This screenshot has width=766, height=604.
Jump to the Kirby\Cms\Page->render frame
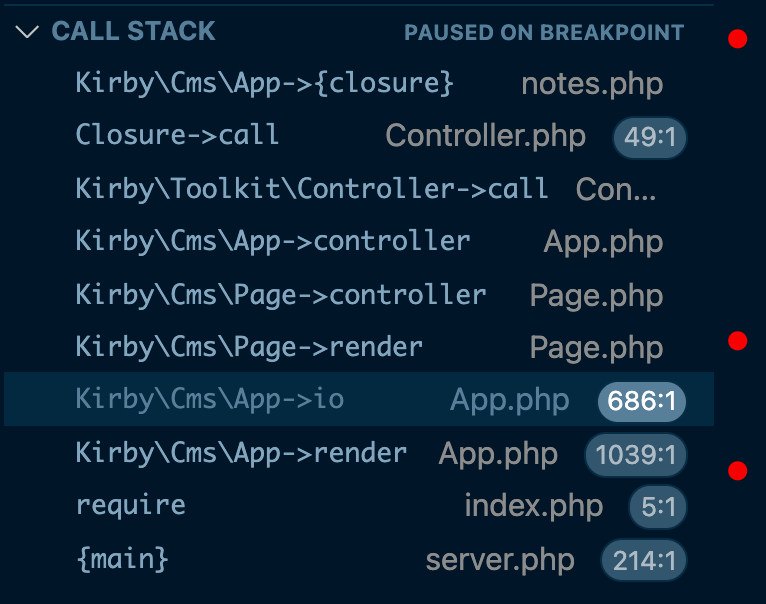click(359, 347)
